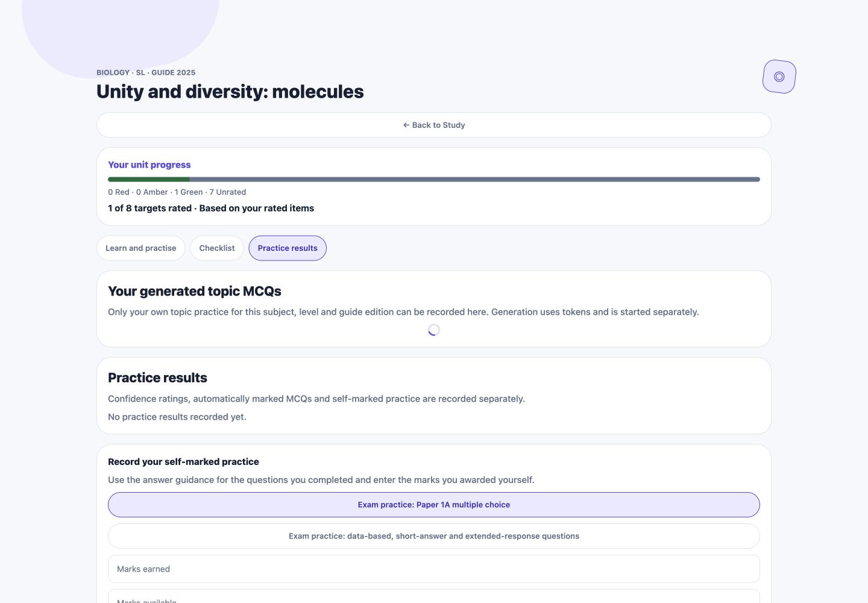Screen dimensions: 868x603
Task: Select the Practice results tab
Action: (288, 248)
